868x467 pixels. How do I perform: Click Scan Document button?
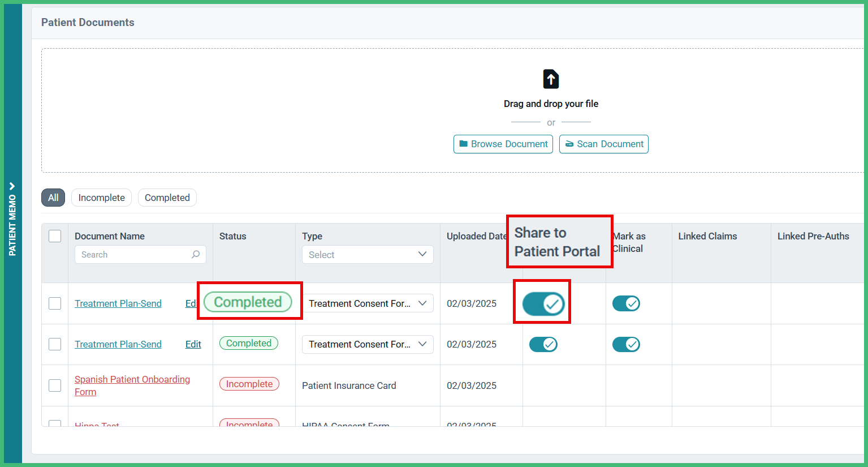pos(603,144)
